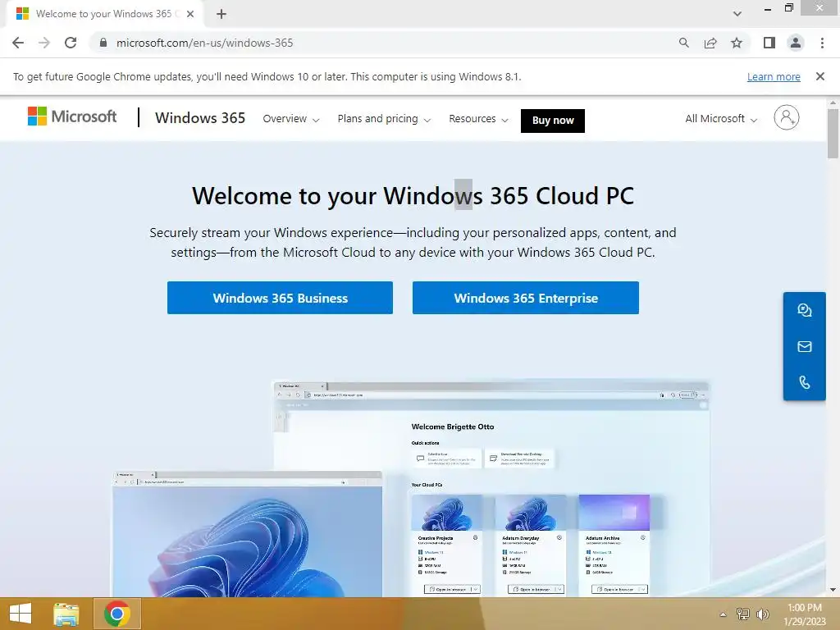Viewport: 840px width, 630px height.
Task: Open a new browser tab
Action: pos(221,14)
